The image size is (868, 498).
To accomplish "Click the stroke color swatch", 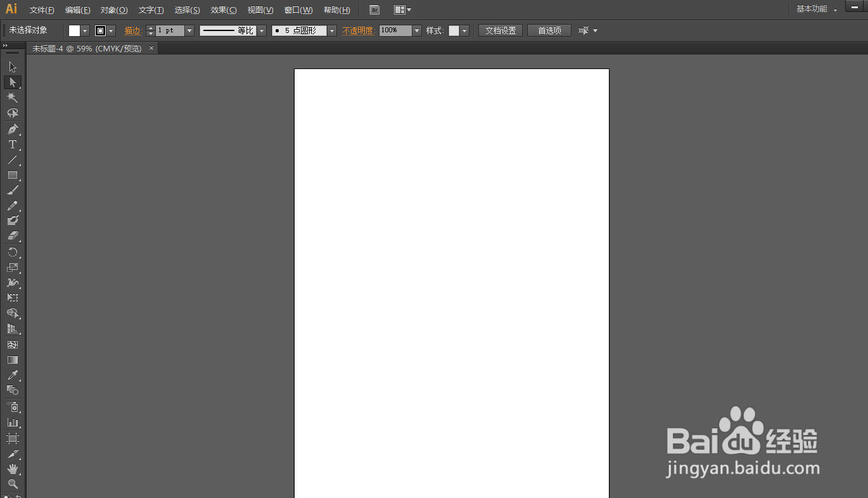I will click(101, 30).
